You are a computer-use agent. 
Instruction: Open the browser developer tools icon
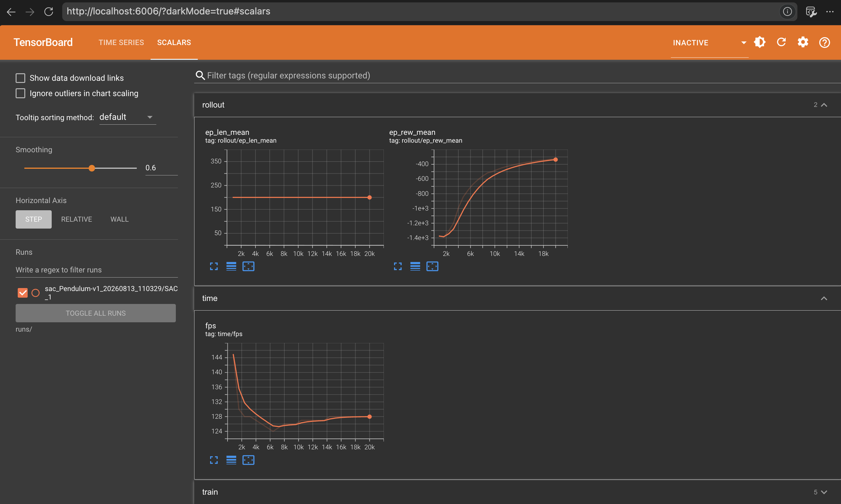[811, 12]
